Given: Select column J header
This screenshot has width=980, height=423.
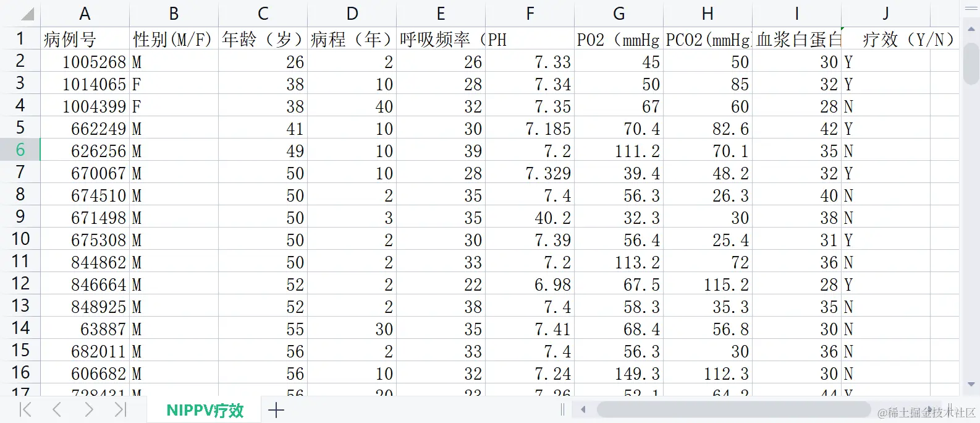Looking at the screenshot, I should click(886, 14).
